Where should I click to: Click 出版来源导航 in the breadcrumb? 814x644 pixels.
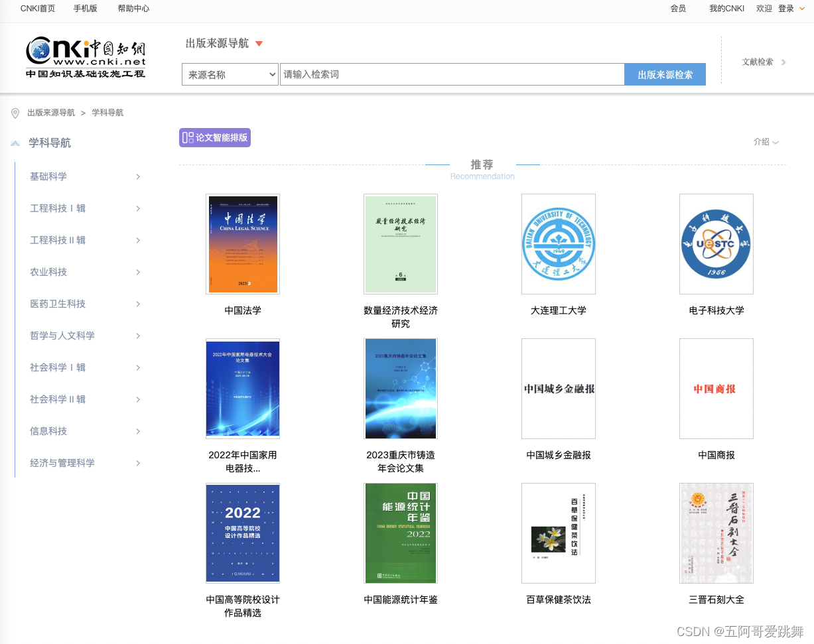coord(51,113)
